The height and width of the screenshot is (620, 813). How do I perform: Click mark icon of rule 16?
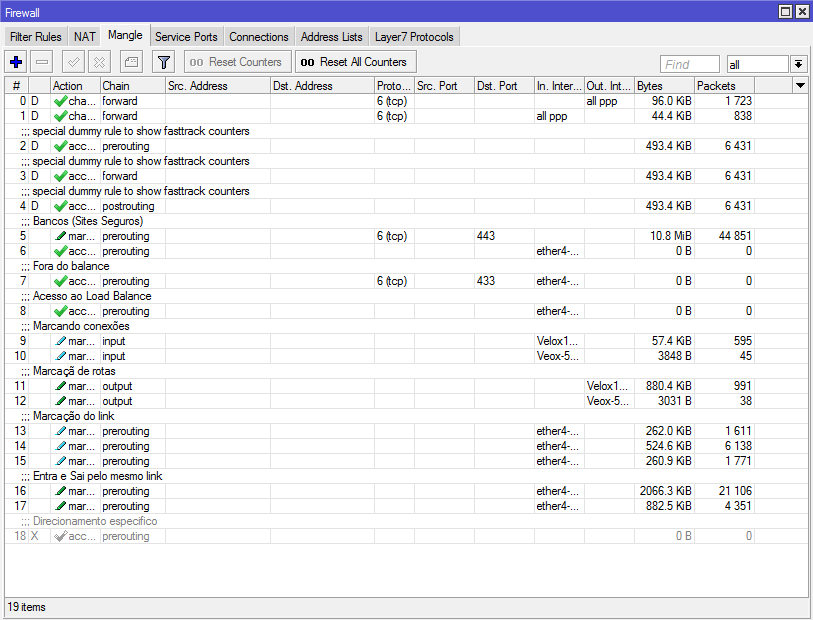tap(60, 491)
